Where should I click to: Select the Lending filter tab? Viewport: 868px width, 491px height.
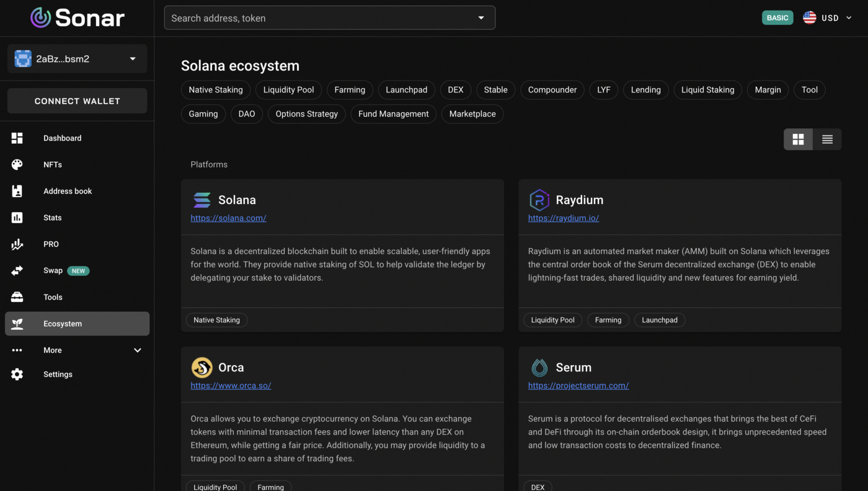coord(645,90)
